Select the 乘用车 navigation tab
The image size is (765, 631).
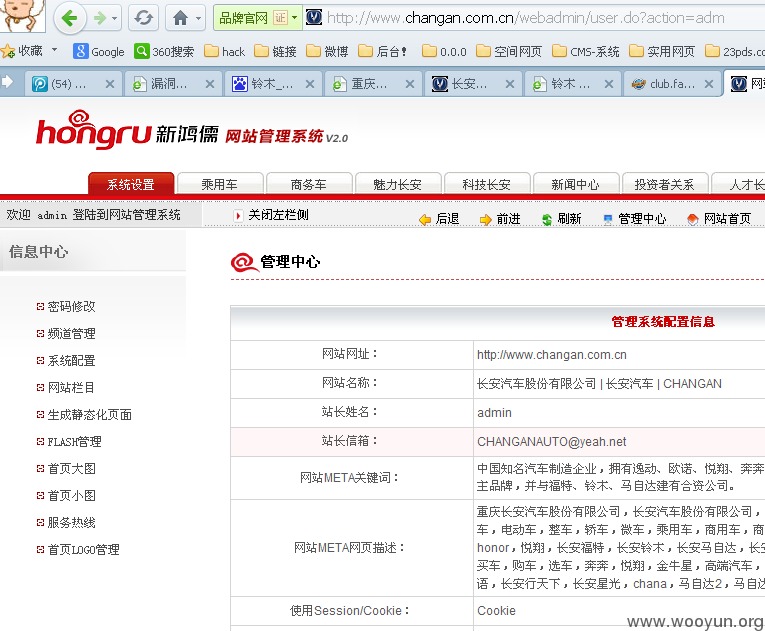click(220, 184)
